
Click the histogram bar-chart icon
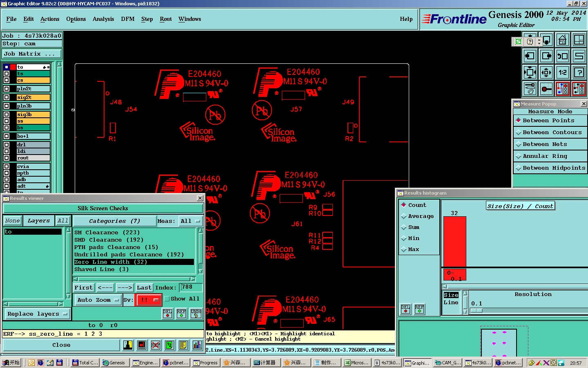(x=197, y=345)
